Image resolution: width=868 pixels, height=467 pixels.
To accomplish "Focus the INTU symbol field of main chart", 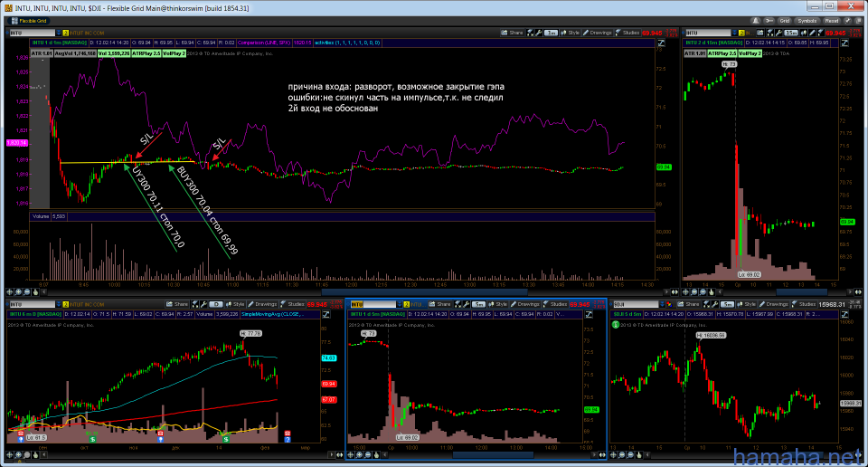I will (32, 33).
